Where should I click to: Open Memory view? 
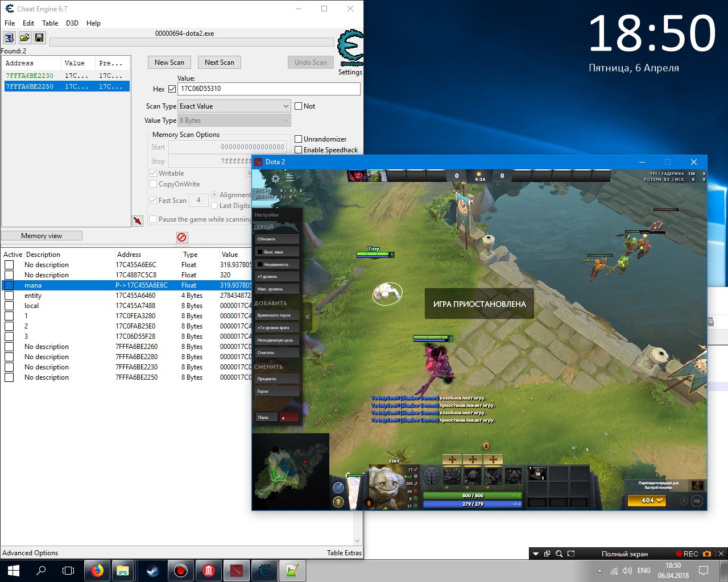click(x=42, y=236)
